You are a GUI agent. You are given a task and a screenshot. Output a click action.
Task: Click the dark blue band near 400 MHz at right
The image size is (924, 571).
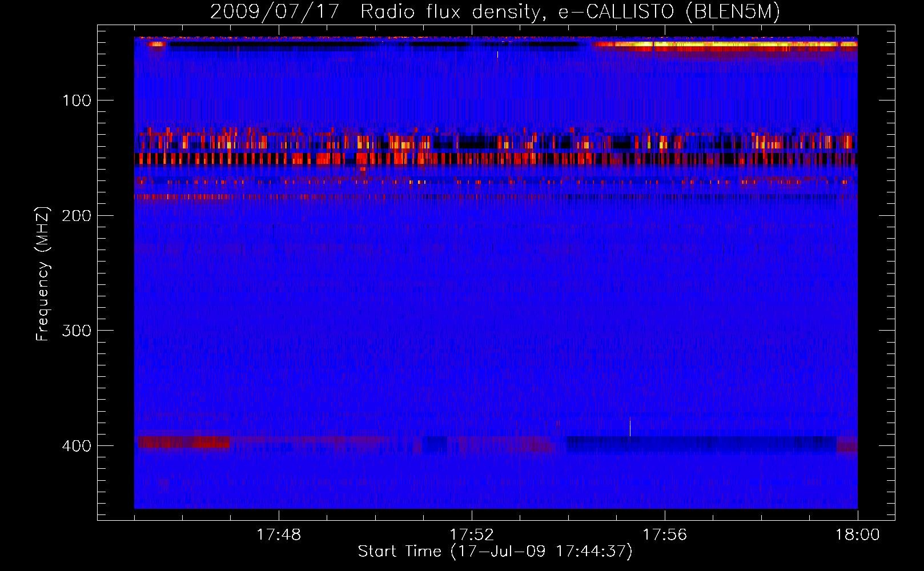701,444
